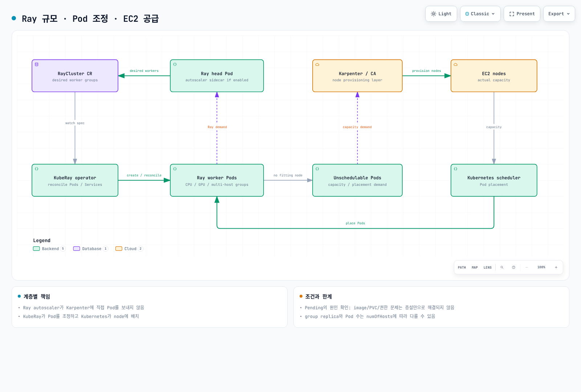
Task: Click the 'place Pods' edge label
Action: tap(355, 223)
